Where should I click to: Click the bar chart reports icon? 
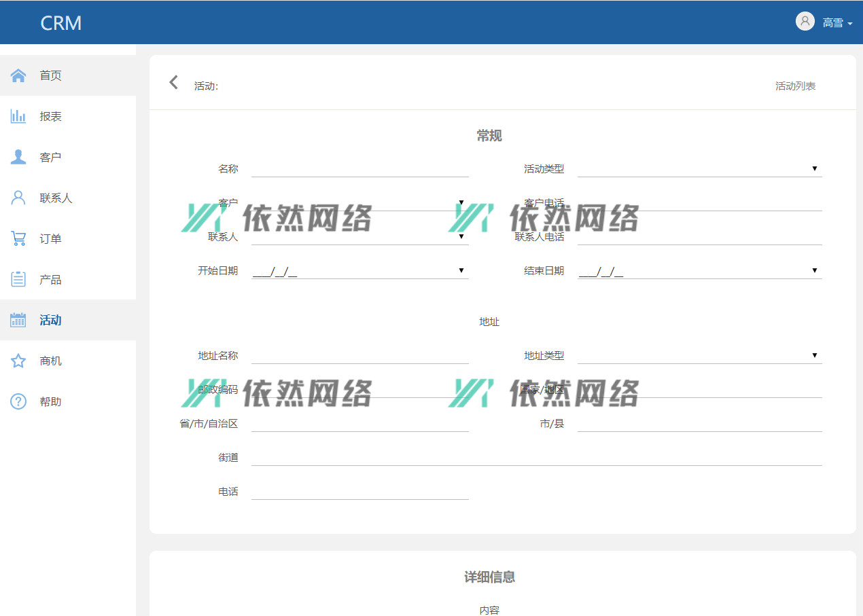(18, 116)
